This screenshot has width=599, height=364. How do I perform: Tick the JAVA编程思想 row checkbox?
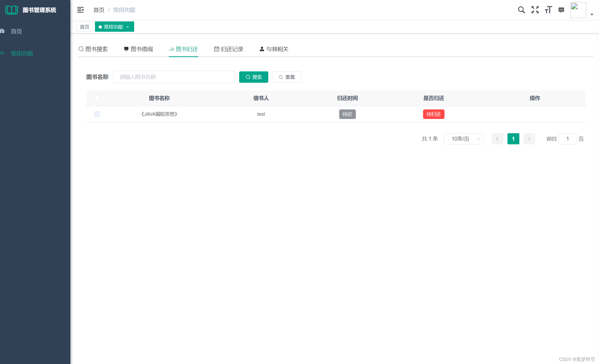97,114
